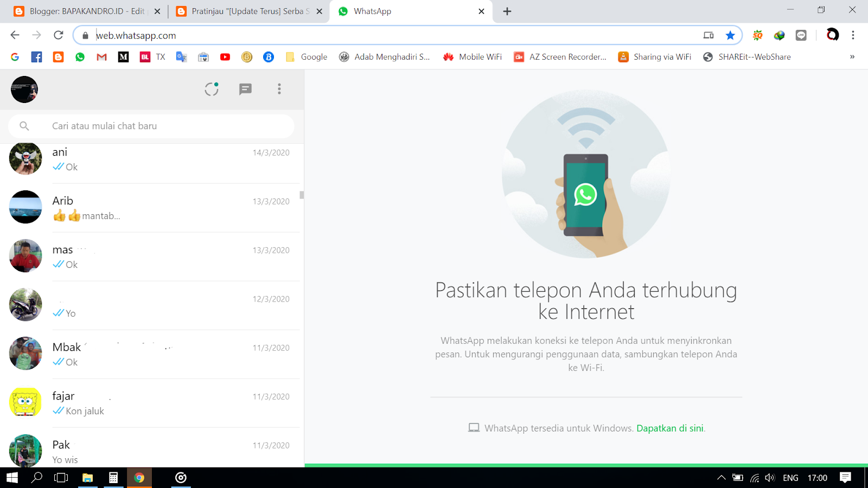Open Google Translate bookmark
This screenshot has width=868, height=488.
182,57
